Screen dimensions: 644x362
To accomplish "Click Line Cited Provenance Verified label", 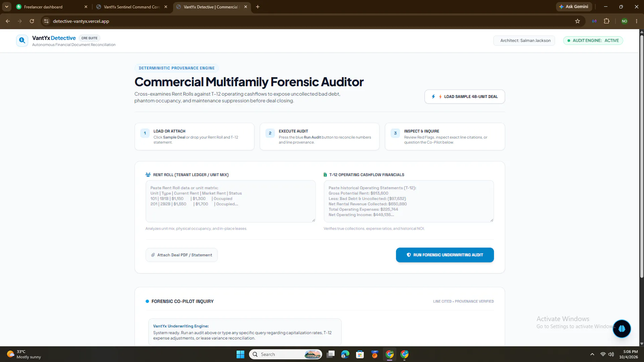I will click(x=463, y=301).
